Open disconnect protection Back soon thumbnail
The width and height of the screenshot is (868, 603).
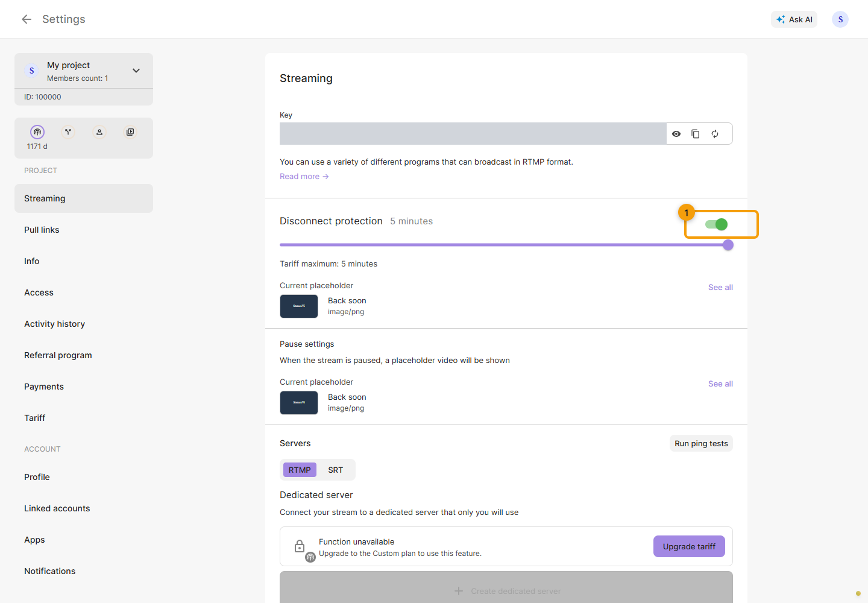click(x=299, y=306)
